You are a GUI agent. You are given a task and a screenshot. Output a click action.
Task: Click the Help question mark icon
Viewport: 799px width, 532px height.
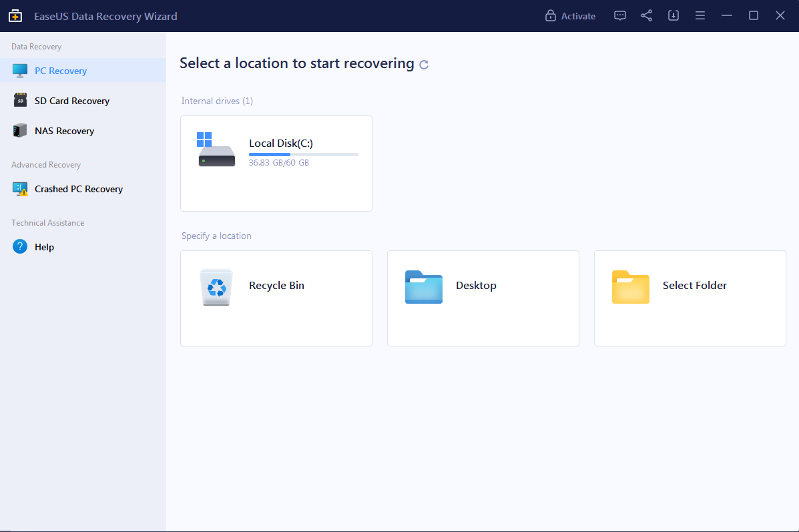point(19,246)
